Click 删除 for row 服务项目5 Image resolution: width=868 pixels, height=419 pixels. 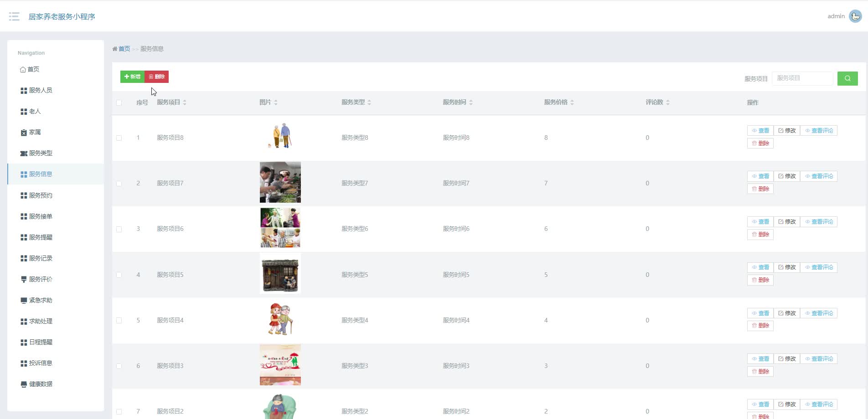tap(760, 280)
